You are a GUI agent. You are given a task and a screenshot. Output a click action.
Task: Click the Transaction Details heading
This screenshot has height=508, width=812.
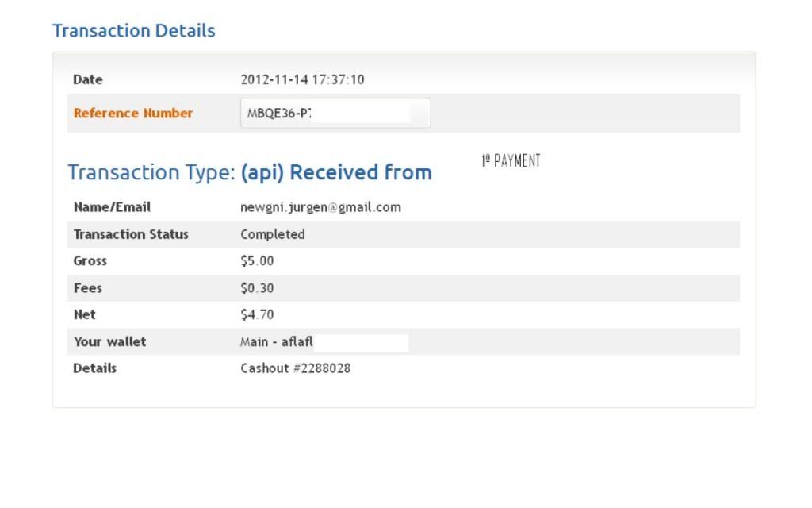(133, 31)
